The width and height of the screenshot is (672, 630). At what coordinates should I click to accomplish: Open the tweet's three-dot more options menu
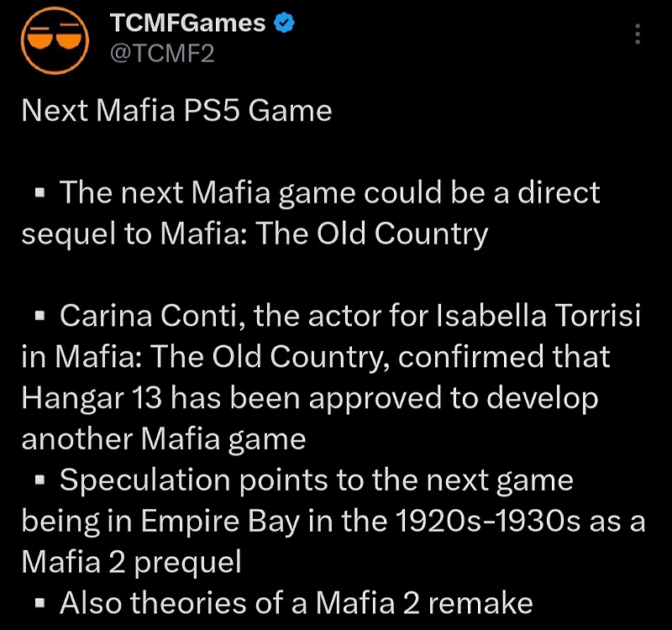(638, 35)
